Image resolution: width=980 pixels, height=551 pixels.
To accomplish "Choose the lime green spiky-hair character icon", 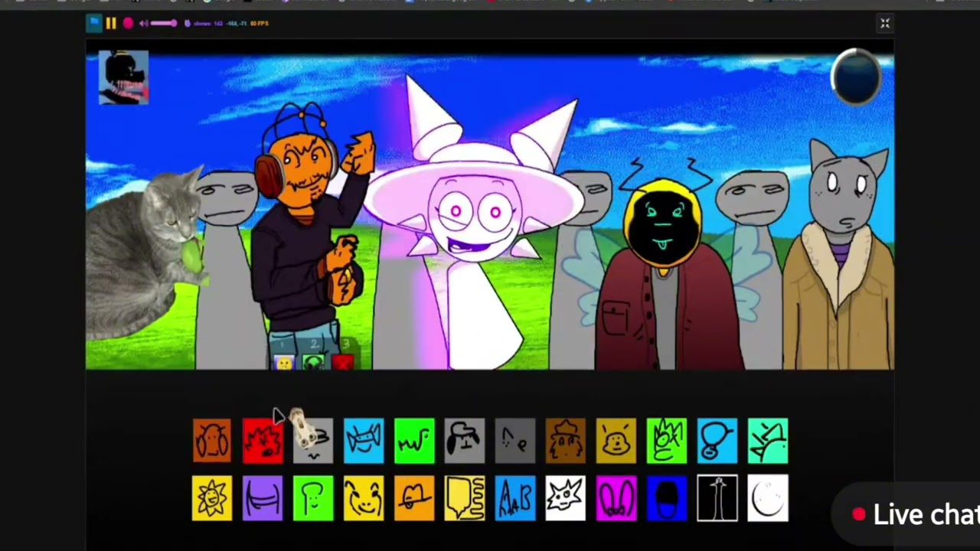I will tap(667, 441).
